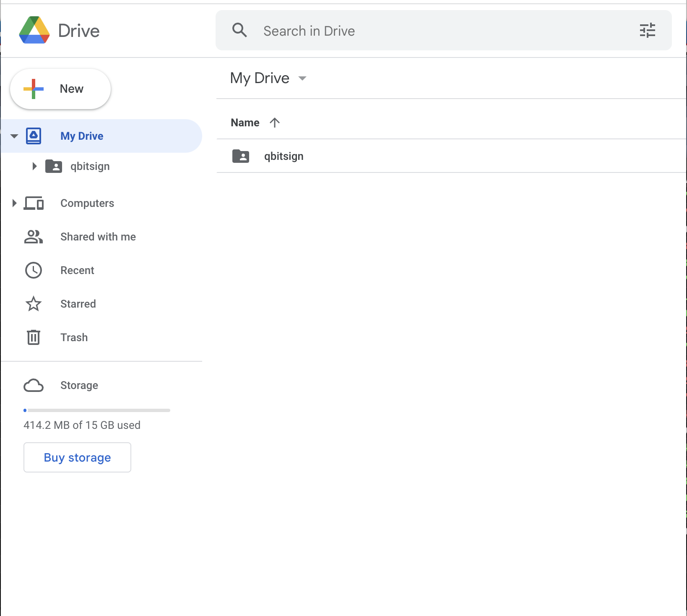Viewport: 687px width, 616px height.
Task: Collapse the My Drive tree in sidebar
Action: tap(14, 136)
